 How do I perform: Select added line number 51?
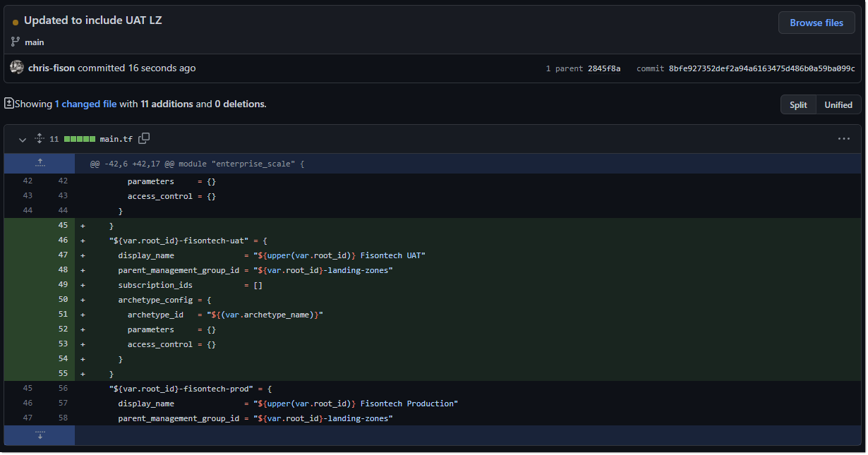coord(64,315)
